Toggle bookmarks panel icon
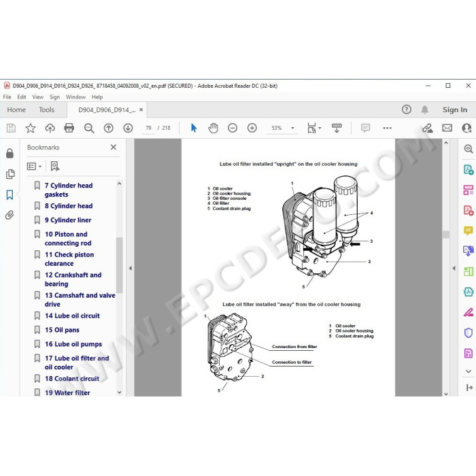This screenshot has height=476, width=476. 10,194
